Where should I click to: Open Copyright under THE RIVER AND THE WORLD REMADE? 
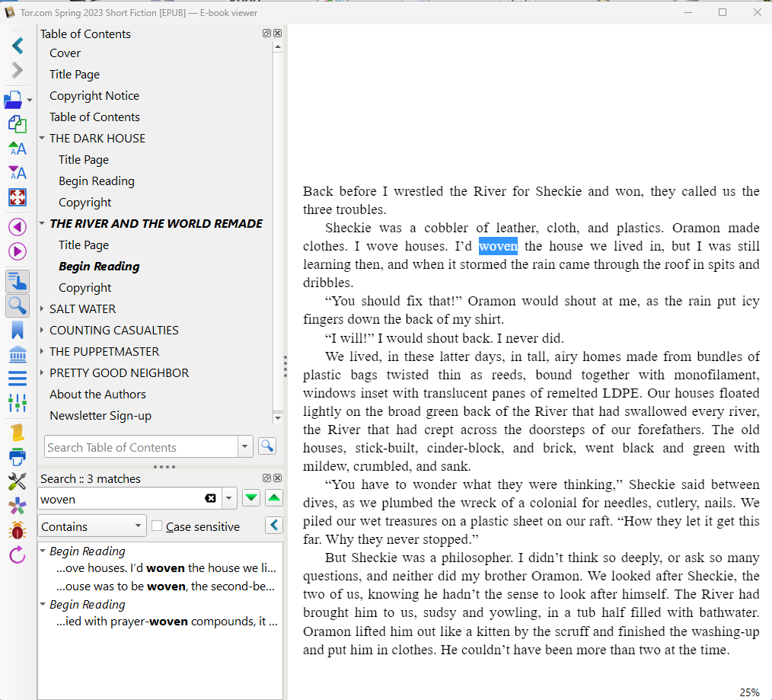85,288
